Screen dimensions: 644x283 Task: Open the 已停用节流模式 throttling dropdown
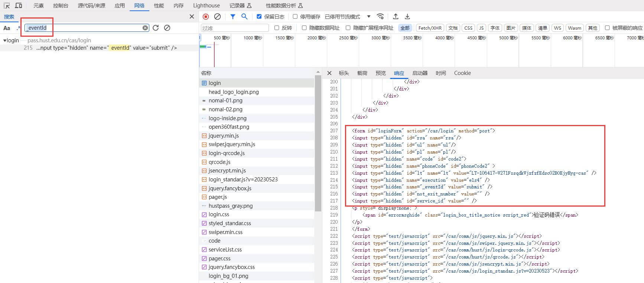[x=348, y=17]
